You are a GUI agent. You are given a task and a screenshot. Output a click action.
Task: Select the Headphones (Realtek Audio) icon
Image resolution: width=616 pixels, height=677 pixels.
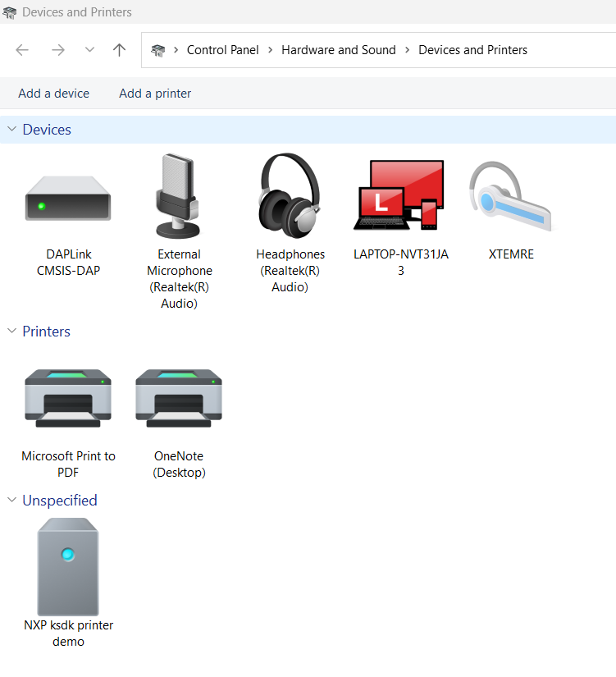click(x=290, y=195)
